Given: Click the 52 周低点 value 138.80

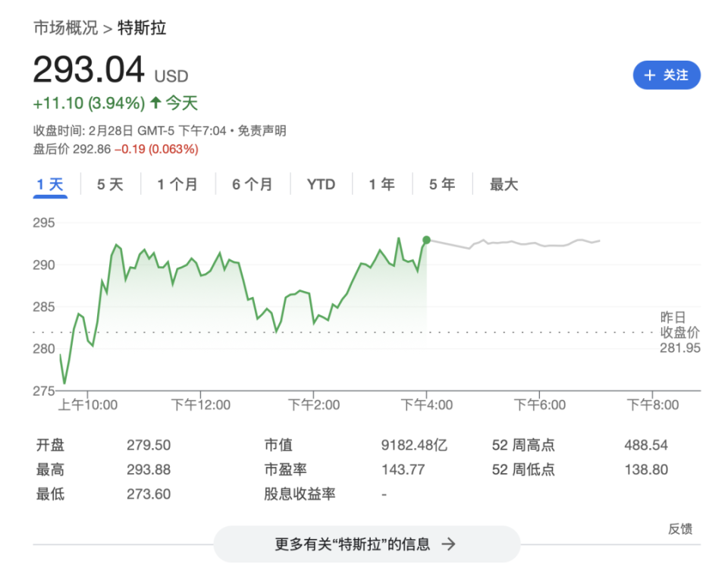Looking at the screenshot, I should (x=646, y=470).
